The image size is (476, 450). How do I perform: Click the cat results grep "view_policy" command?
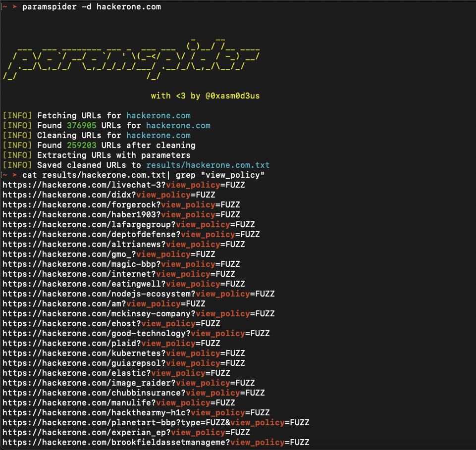point(143,175)
